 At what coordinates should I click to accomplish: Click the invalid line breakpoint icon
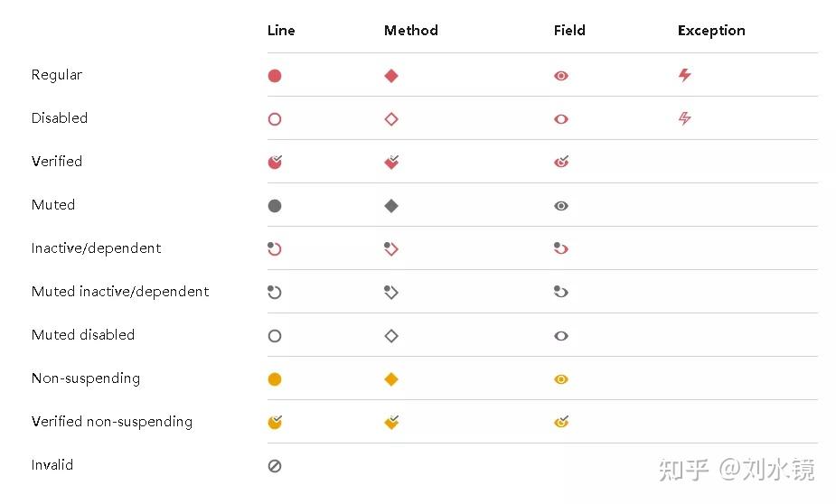[275, 466]
